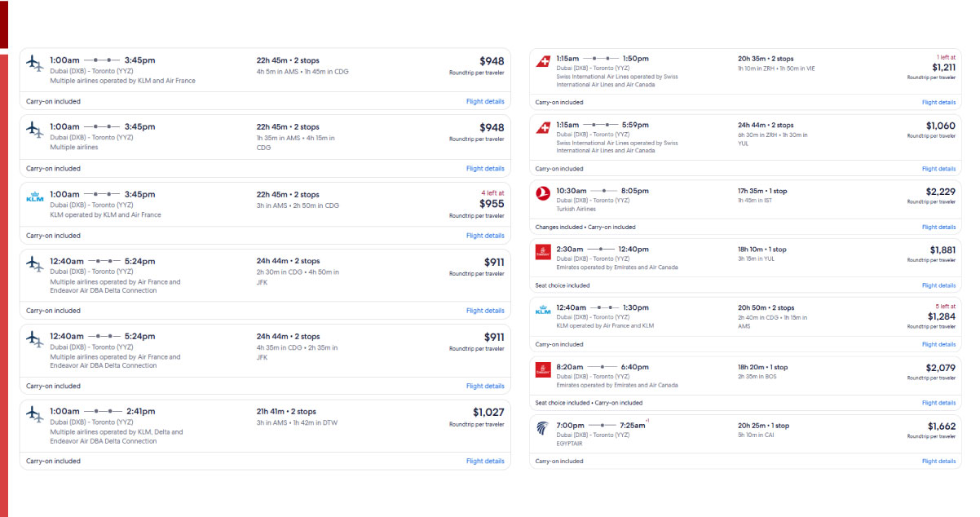The height and width of the screenshot is (517, 980).
Task: Click the Emirates logo on the $1,881 flight
Action: click(x=543, y=252)
